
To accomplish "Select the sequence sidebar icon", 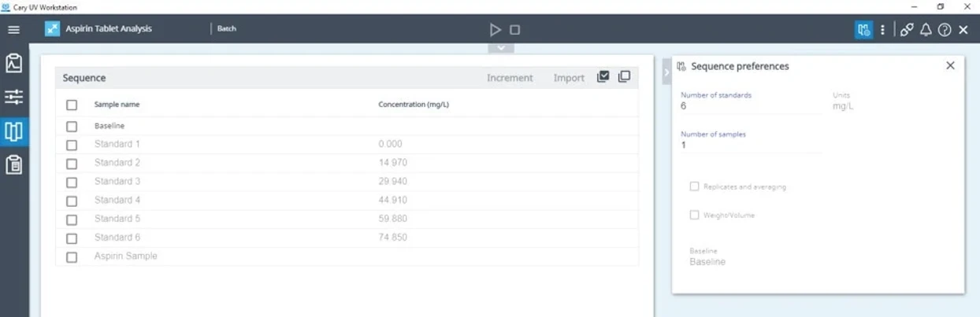I will [13, 131].
